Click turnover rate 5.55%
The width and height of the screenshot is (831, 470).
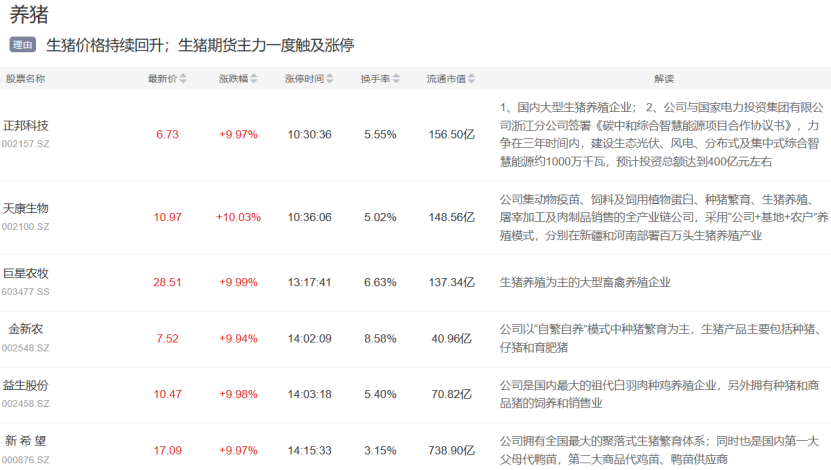[380, 135]
